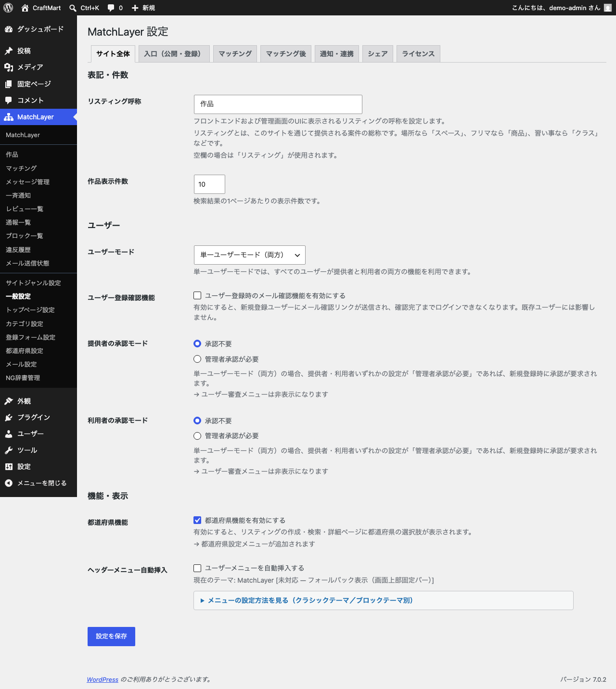Image resolution: width=616 pixels, height=689 pixels.
Task: Click the 作品表示件数 number field
Action: click(209, 184)
